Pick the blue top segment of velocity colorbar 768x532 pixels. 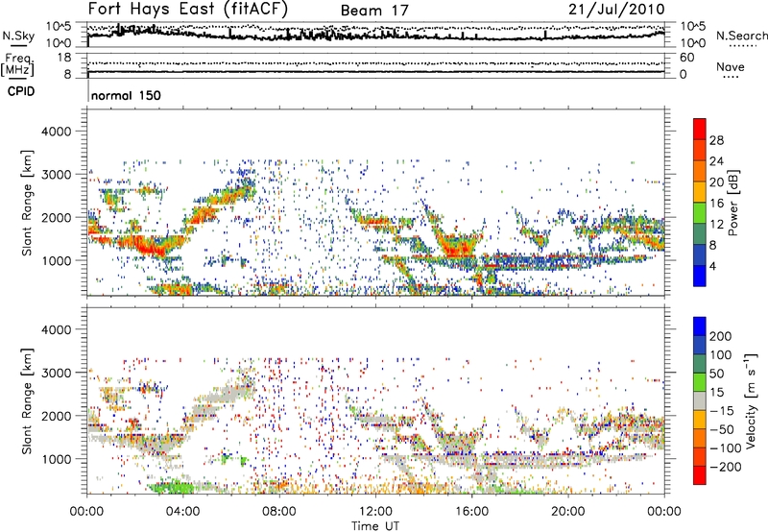click(x=700, y=326)
